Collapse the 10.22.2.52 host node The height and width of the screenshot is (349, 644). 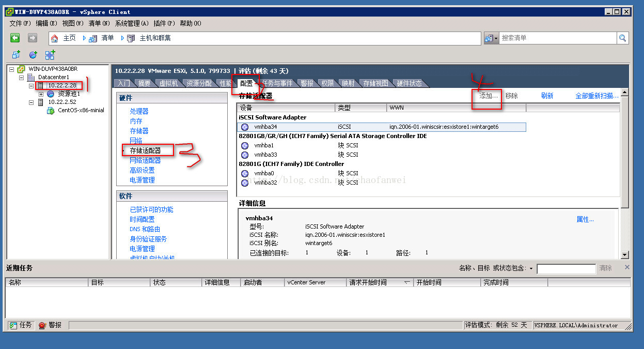point(32,102)
